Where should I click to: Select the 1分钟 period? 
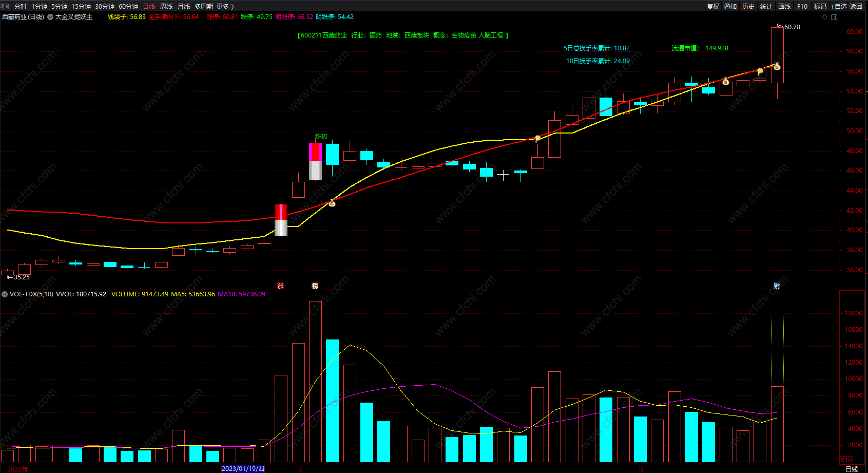[x=39, y=7]
